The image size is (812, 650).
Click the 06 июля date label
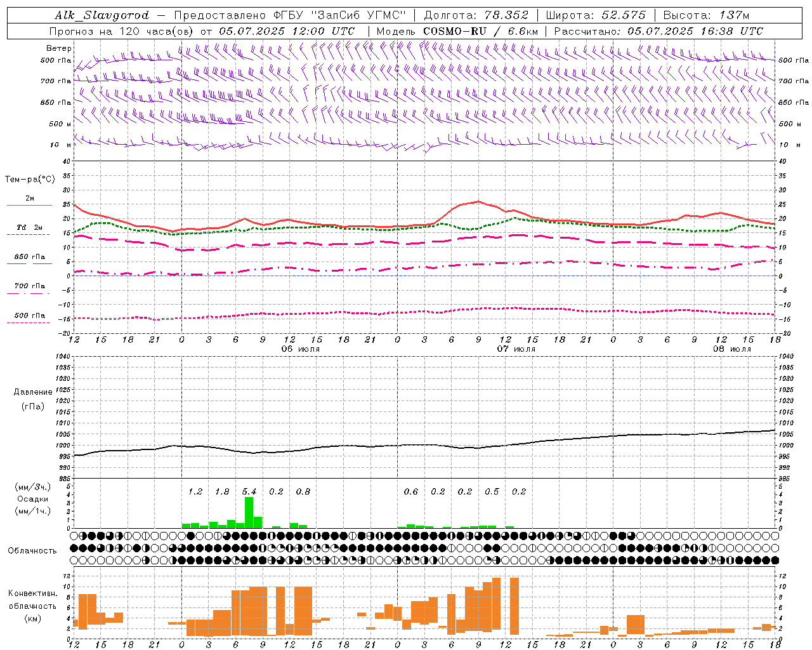(x=301, y=349)
